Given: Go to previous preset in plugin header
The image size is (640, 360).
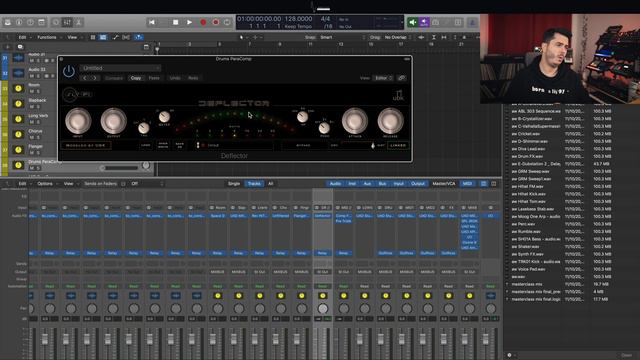Looking at the screenshot, I should tap(85, 78).
